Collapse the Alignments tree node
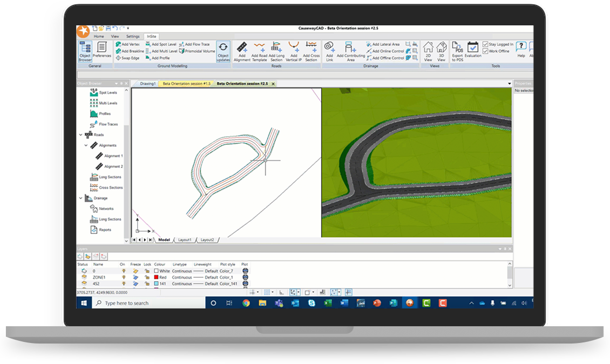Viewport: 610px width, 364px height. pyautogui.click(x=86, y=145)
